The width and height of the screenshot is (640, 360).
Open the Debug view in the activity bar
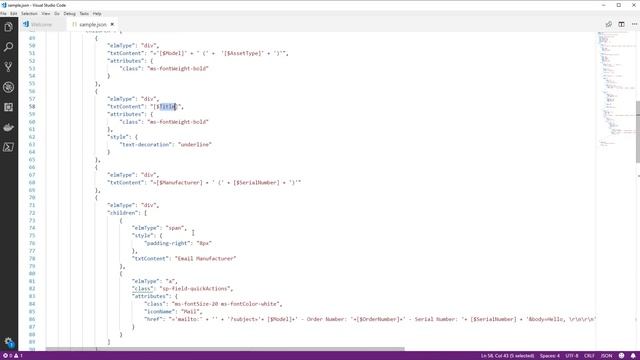(8, 87)
